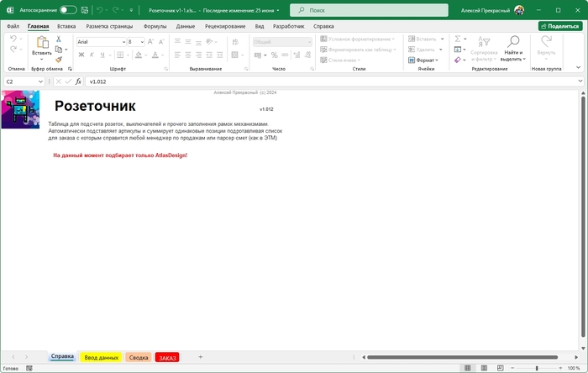588x373 pixels.
Task: Click the Format Painter brush icon
Action: pos(59,60)
